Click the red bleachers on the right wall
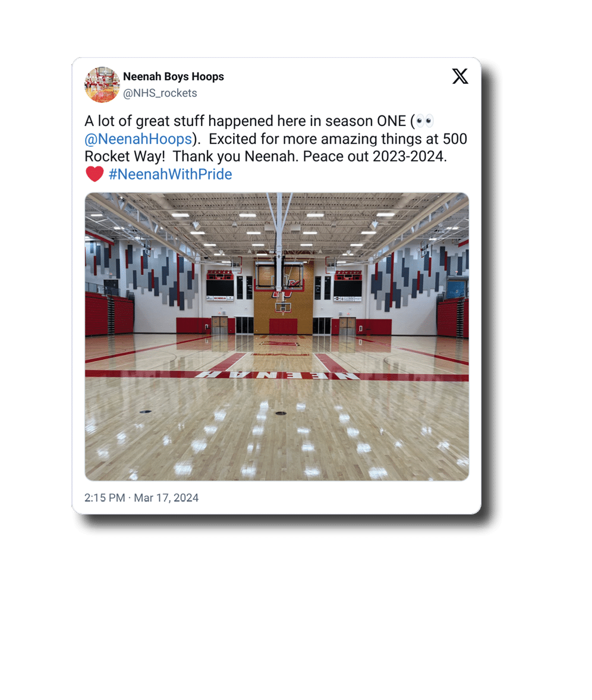 [452, 318]
